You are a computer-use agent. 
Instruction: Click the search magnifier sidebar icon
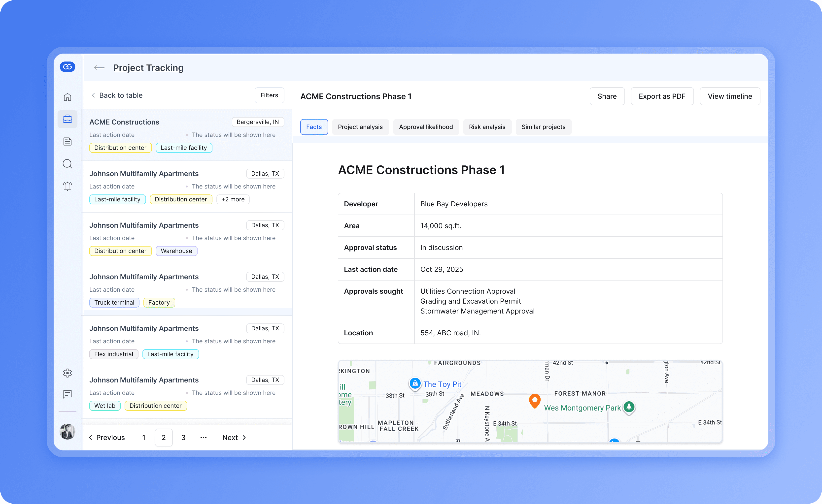tap(68, 164)
